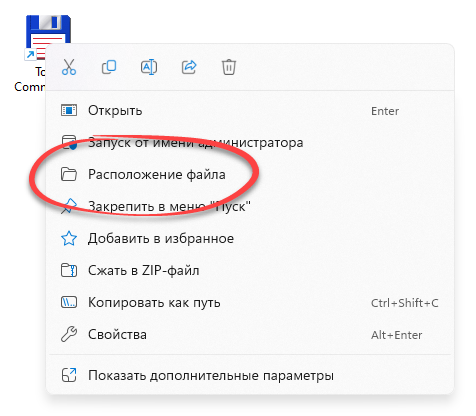Image resolution: width=476 pixels, height=416 pixels.
Task: Click the Copy icon
Action: [109, 67]
